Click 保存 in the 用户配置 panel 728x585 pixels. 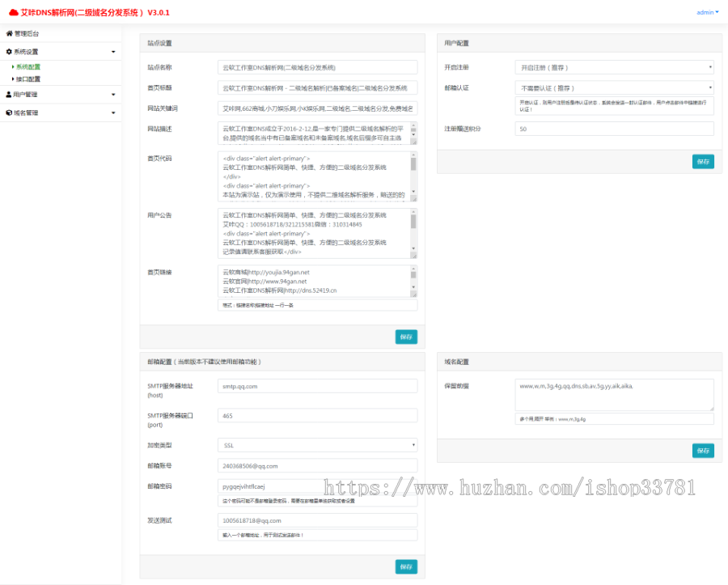(702, 161)
